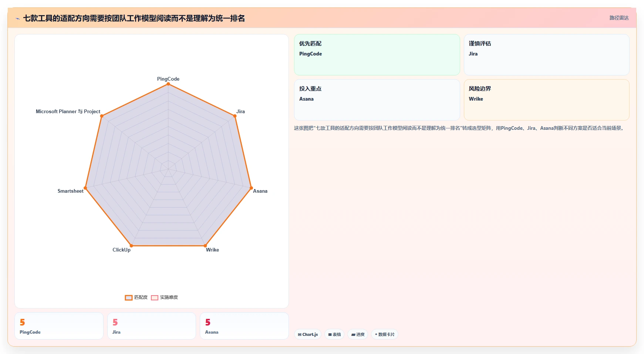Click the Smartsheet radar data point
Screen dimensions: 644x354
[x=85, y=188]
